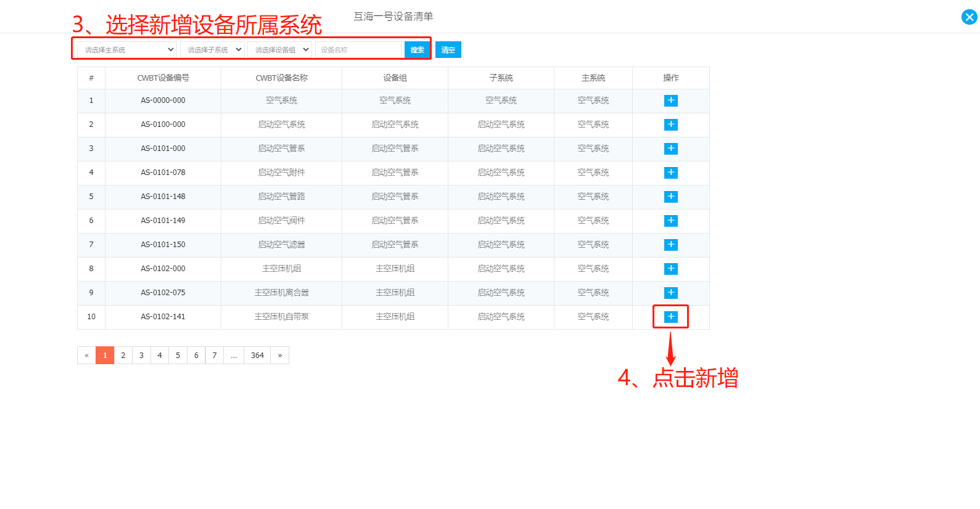980x509 pixels.
Task: Go to page 7
Action: click(x=215, y=356)
